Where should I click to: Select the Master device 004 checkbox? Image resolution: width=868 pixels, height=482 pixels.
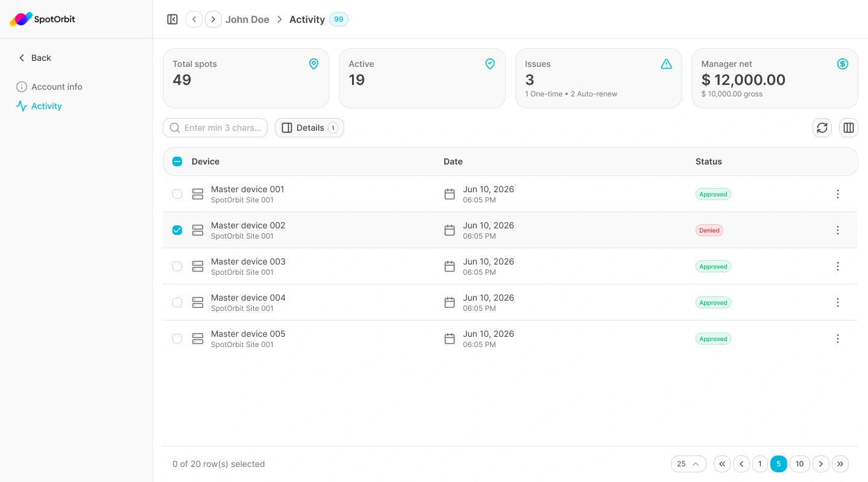coord(177,302)
